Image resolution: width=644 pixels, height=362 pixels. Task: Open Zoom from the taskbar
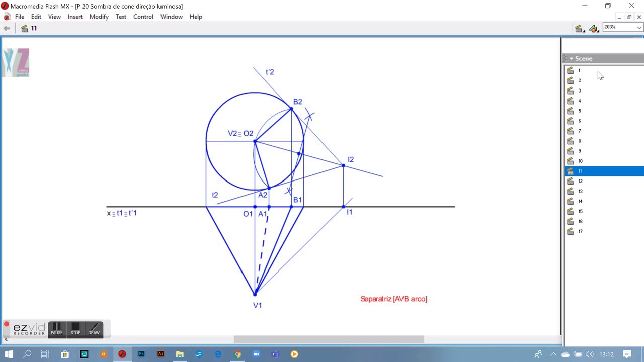click(256, 354)
